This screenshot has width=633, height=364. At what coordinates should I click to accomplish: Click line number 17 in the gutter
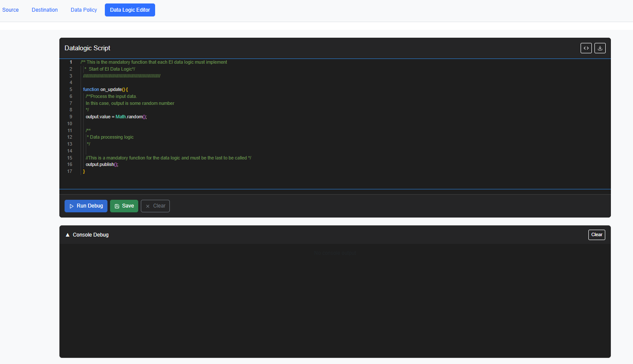(70, 172)
